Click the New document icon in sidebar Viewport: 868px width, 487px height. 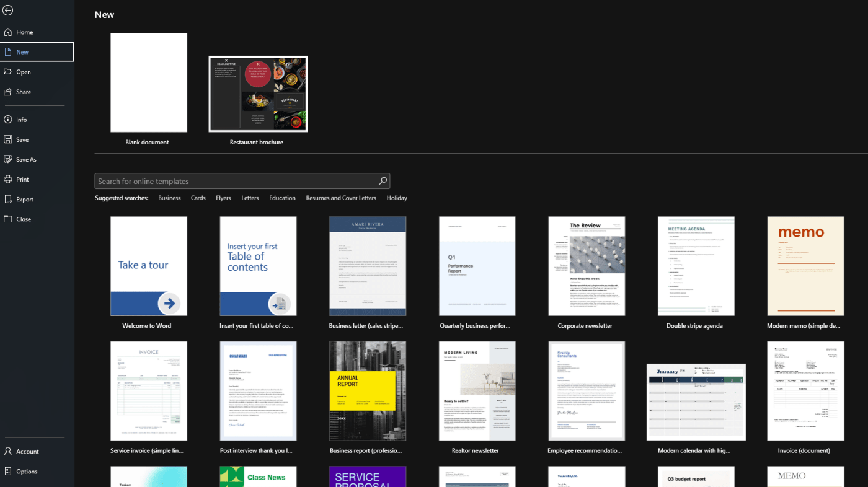point(8,52)
